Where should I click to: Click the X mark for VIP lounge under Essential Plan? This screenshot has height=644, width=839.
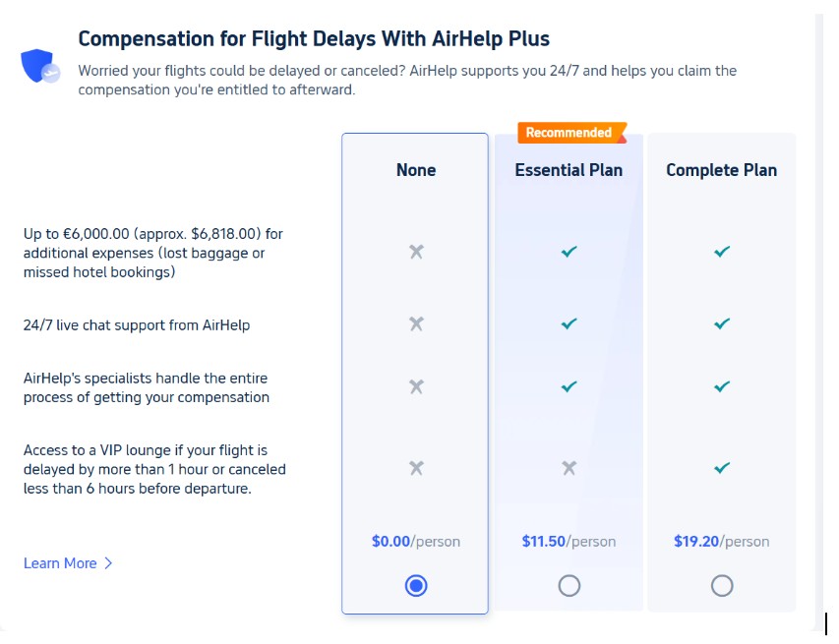click(569, 469)
